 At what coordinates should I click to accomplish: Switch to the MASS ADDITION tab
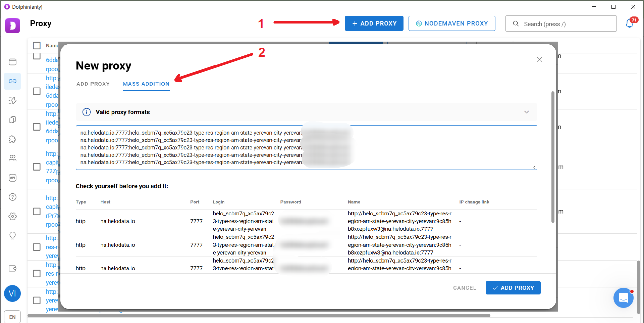[146, 84]
